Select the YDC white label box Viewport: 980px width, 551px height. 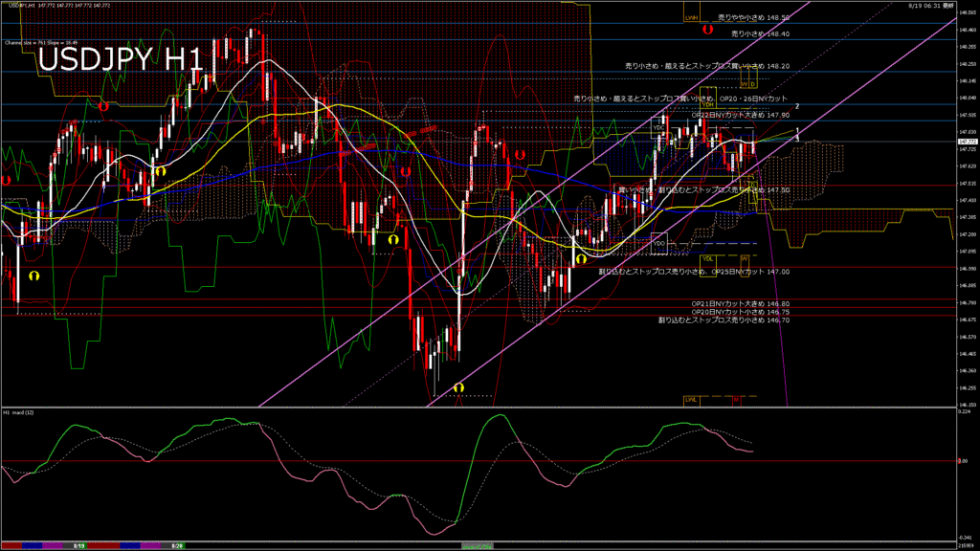pyautogui.click(x=658, y=127)
